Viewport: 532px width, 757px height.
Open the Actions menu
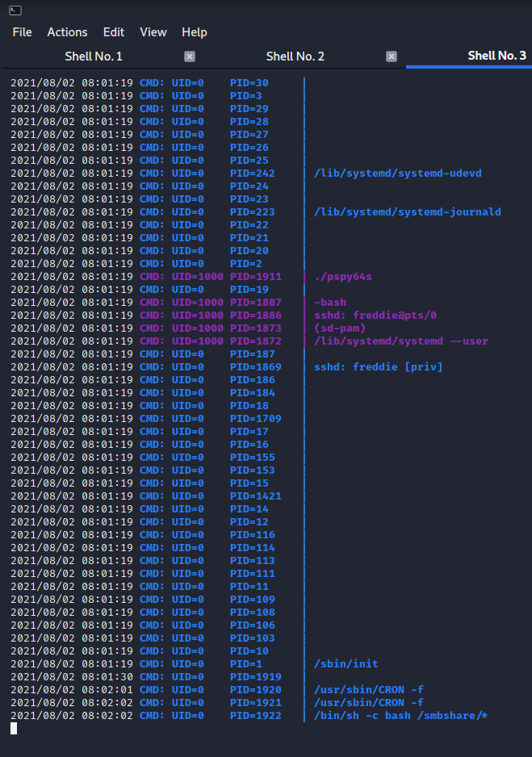pos(67,32)
